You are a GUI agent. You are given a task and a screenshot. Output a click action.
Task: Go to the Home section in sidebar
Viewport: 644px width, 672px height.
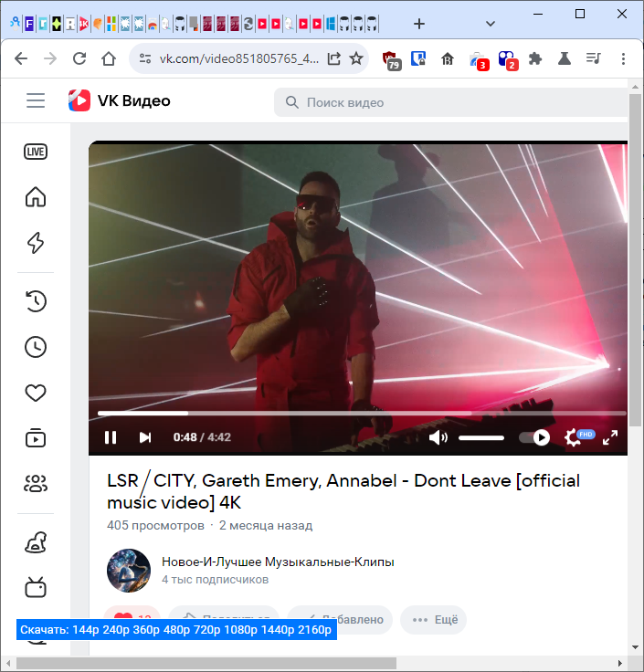pyautogui.click(x=36, y=197)
